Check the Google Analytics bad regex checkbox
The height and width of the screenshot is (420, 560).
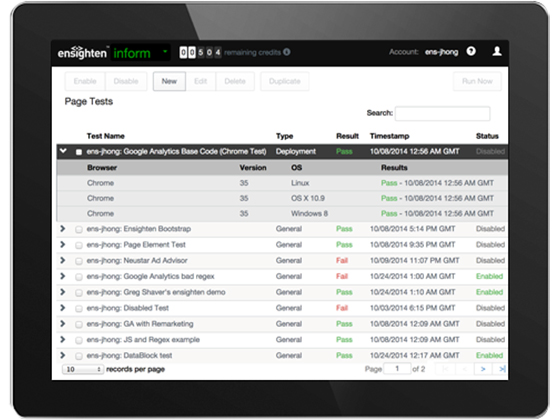pyautogui.click(x=79, y=277)
